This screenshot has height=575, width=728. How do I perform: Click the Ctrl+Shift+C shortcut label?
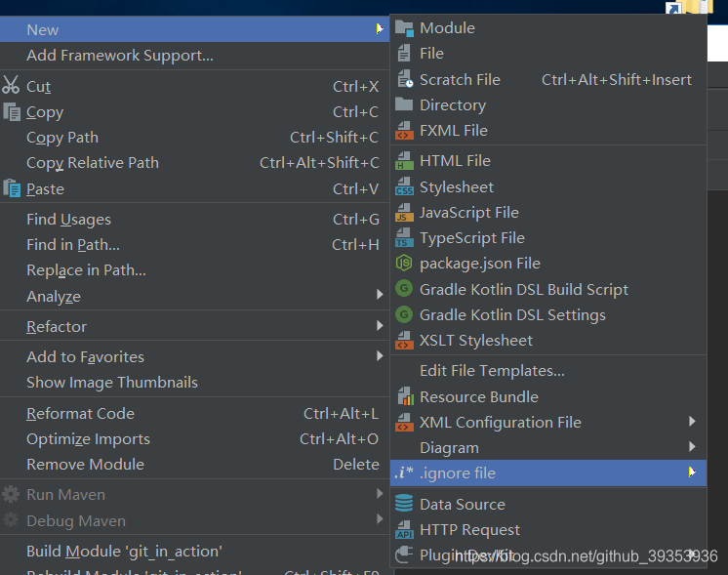[335, 138]
